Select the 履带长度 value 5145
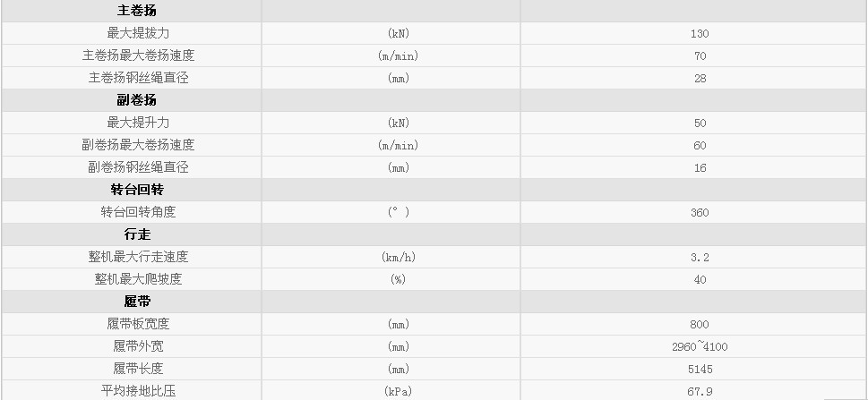868x400 pixels. click(x=700, y=369)
